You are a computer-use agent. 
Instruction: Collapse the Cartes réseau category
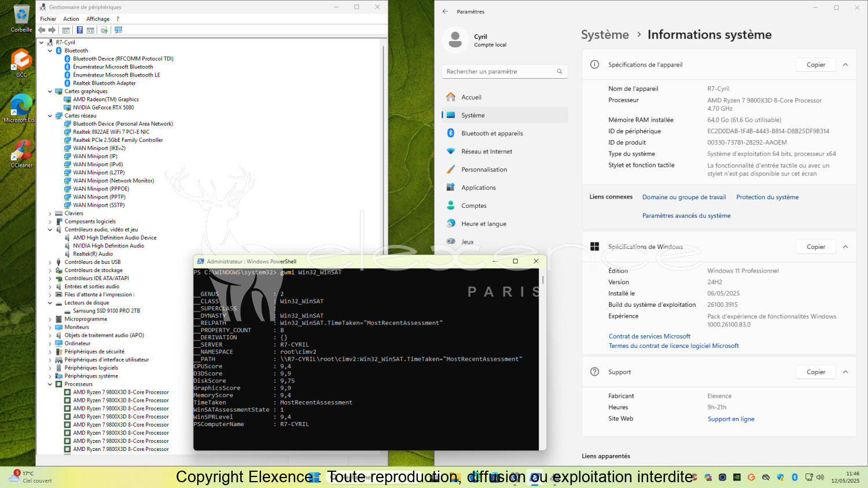[50, 116]
